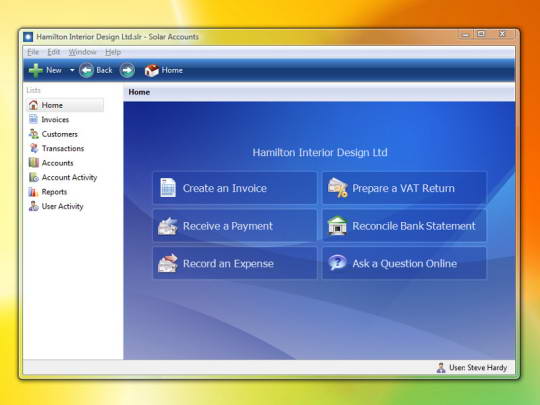
Task: Click the Forward arrow toolbar icon
Action: [127, 70]
